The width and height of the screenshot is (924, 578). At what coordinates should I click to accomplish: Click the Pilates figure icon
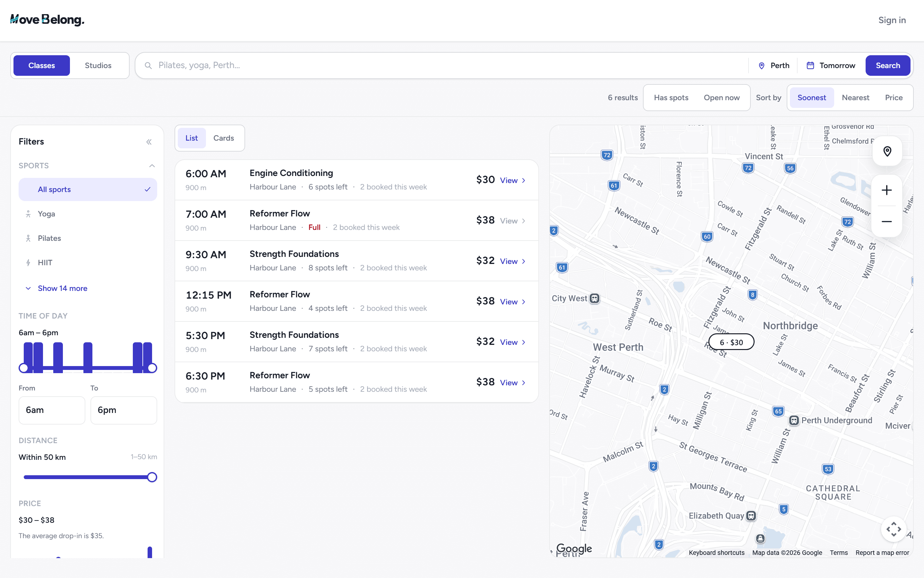point(28,239)
